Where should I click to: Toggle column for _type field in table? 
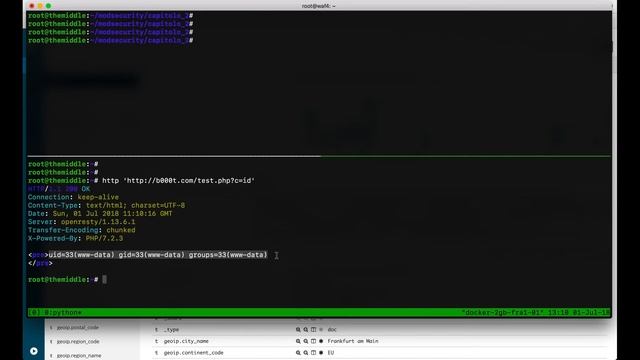tap(313, 329)
